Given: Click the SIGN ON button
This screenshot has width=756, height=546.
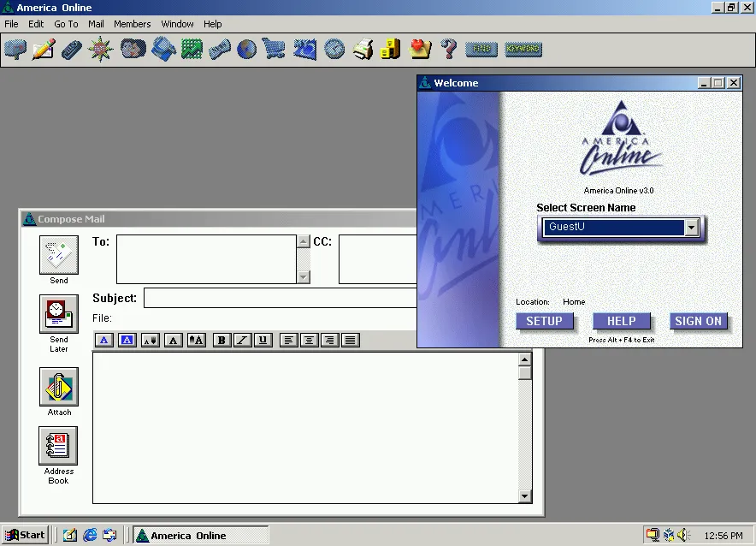Looking at the screenshot, I should coord(699,321).
